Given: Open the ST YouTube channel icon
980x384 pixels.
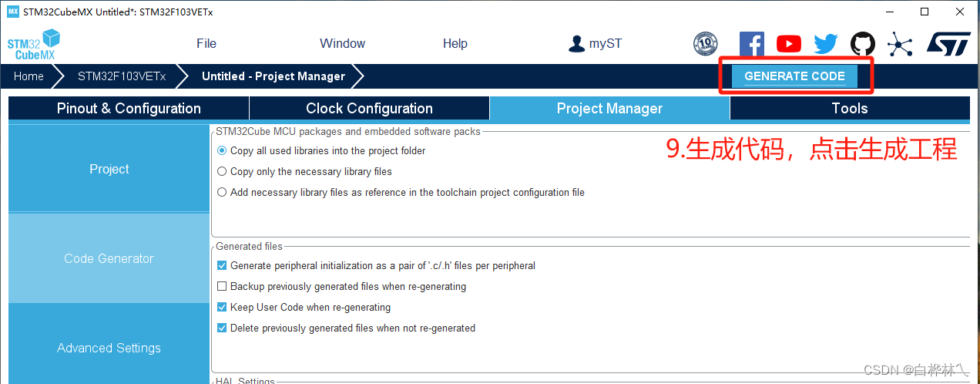Looking at the screenshot, I should (x=788, y=44).
